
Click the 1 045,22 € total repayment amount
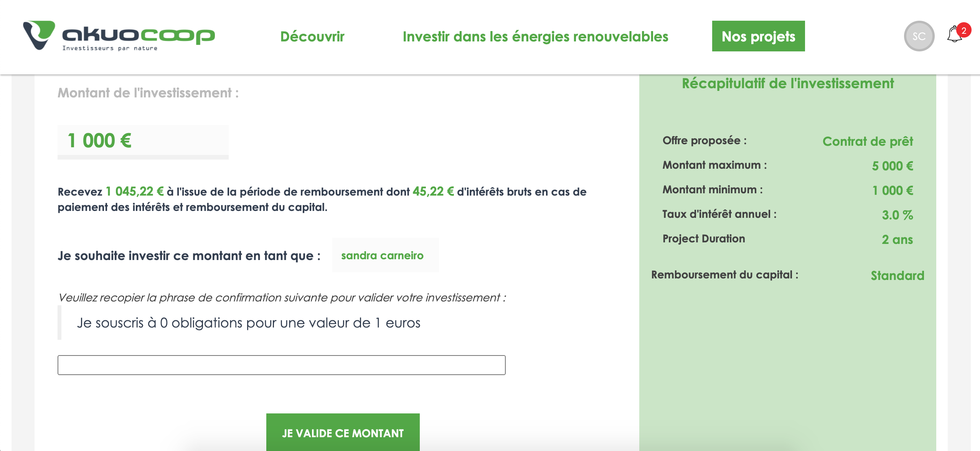tap(135, 191)
